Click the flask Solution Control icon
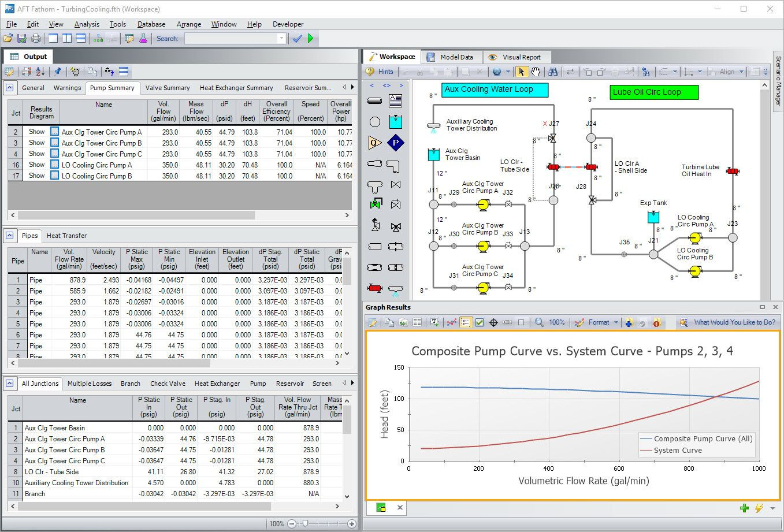This screenshot has height=532, width=784. pyautogui.click(x=143, y=39)
